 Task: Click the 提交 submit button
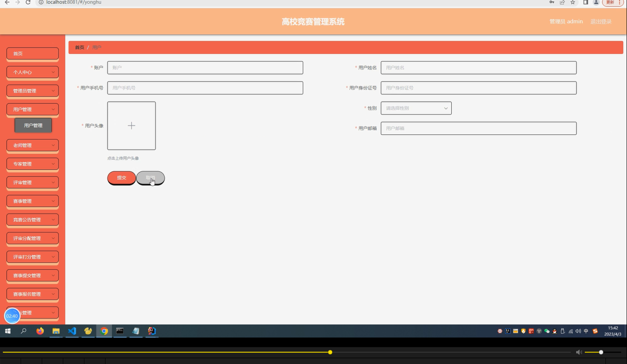click(x=122, y=178)
